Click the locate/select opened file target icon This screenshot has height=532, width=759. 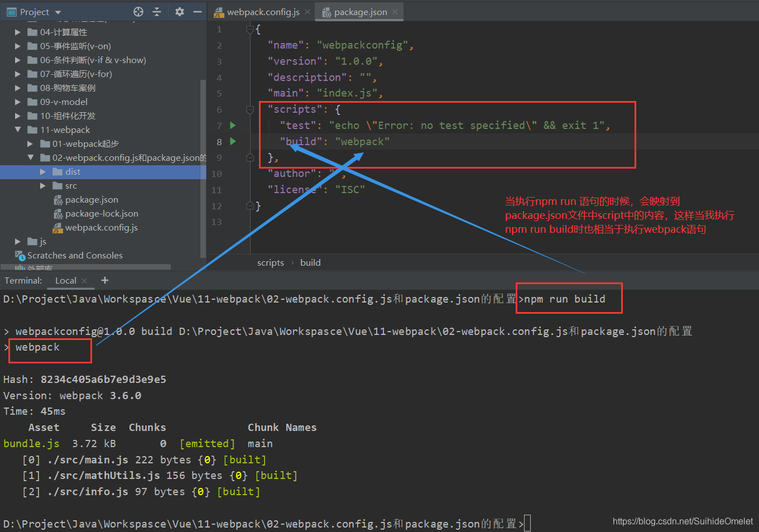tap(138, 12)
